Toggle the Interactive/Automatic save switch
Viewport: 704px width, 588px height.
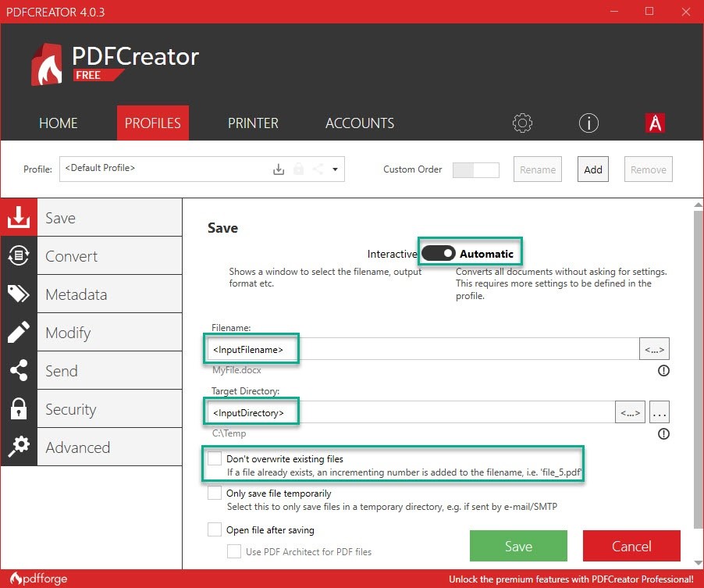(438, 253)
